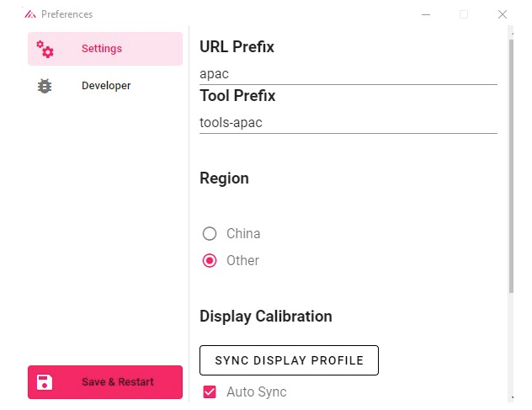
Task: Click the gears icon beside Settings
Action: (x=45, y=49)
